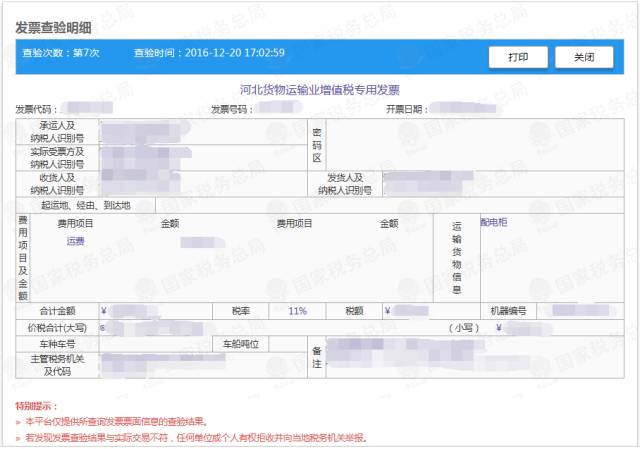Viewport: 640px width, 449px height.
Task: Click the 密码区 label cell
Action: [x=317, y=145]
